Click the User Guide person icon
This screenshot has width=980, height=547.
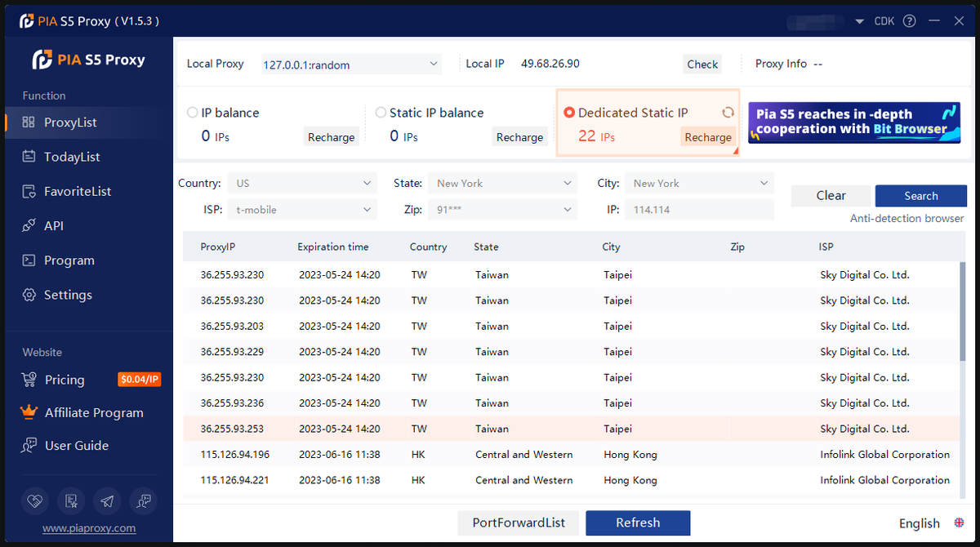pyautogui.click(x=29, y=446)
